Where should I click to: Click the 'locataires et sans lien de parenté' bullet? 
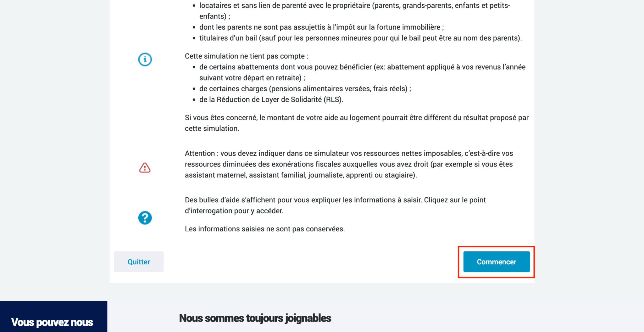pos(355,11)
